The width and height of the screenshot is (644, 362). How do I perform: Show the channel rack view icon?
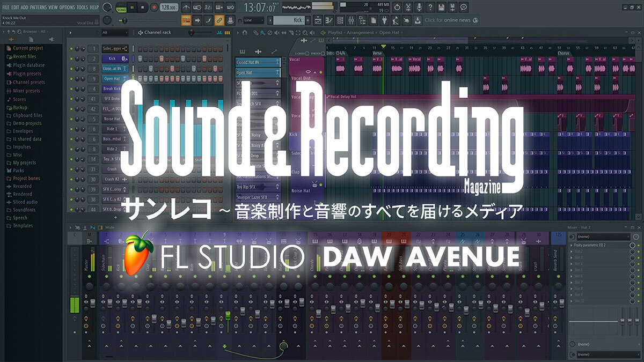point(340,20)
